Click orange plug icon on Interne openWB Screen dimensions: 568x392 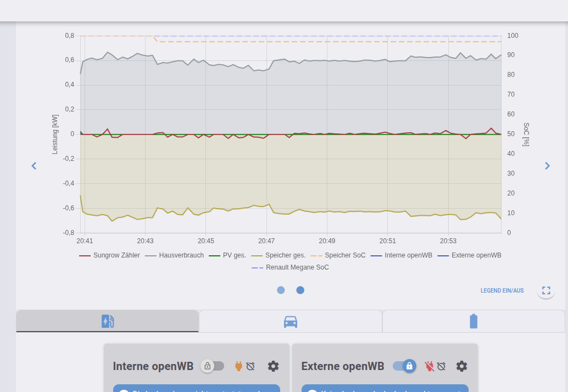click(x=238, y=366)
